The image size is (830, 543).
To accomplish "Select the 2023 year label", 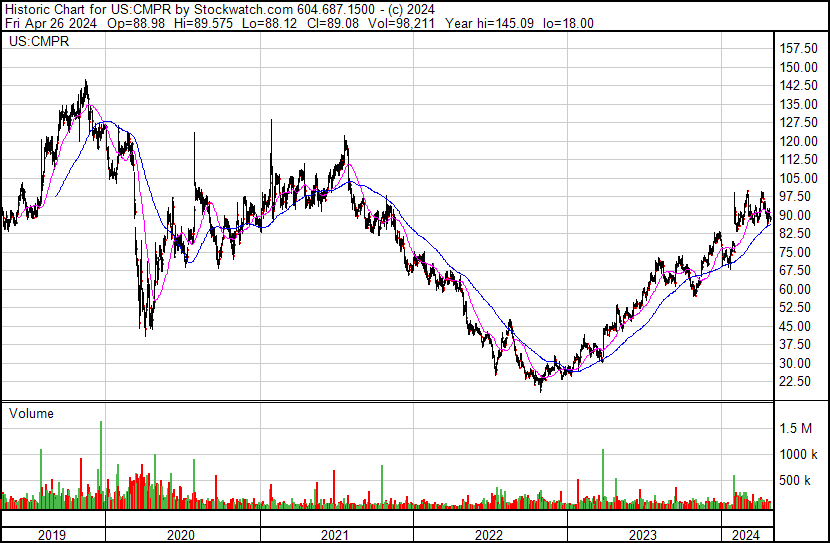I will coord(643,535).
